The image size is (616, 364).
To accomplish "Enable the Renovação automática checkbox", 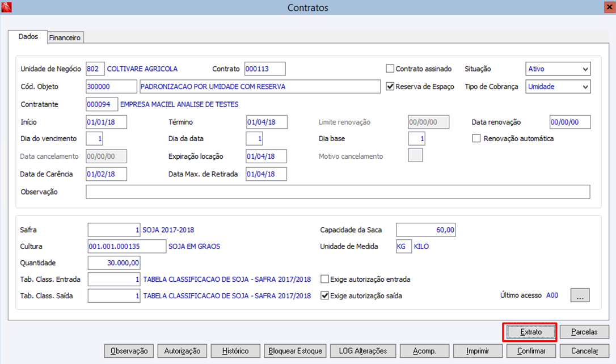I will pos(476,138).
